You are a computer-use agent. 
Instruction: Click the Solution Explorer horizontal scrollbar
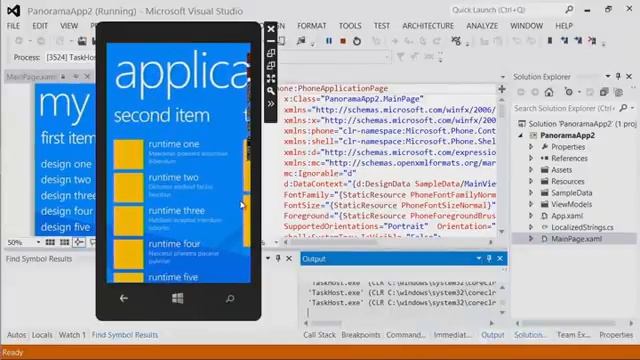[x=573, y=323]
